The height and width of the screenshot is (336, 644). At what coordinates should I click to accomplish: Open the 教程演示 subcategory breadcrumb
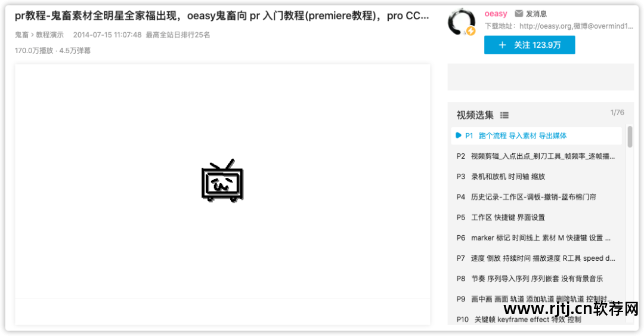click(x=49, y=35)
